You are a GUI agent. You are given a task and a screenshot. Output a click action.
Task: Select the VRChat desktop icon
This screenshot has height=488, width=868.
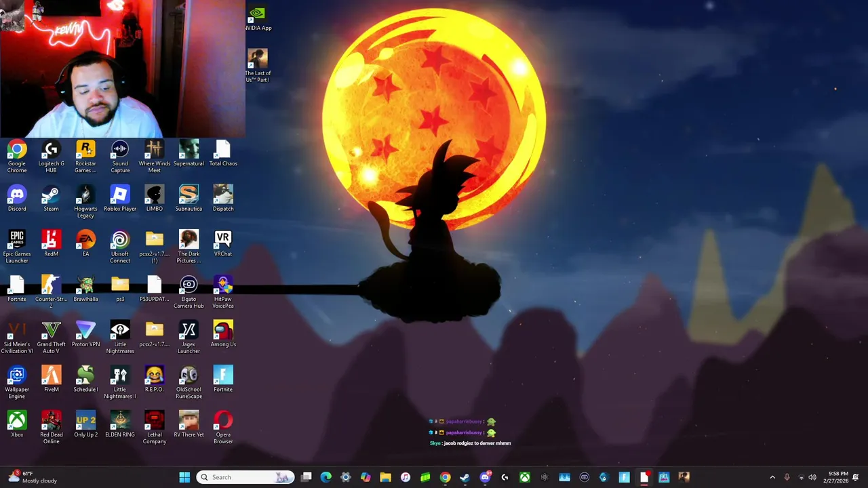tap(223, 244)
